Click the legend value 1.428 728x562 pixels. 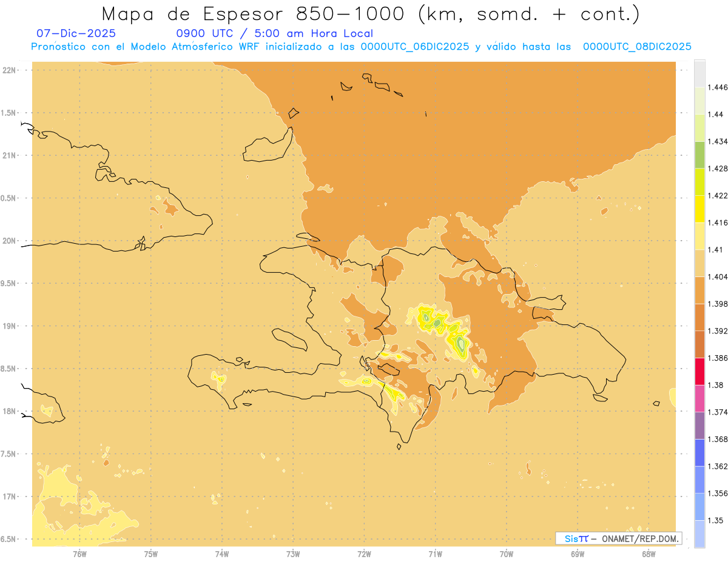[x=719, y=169]
